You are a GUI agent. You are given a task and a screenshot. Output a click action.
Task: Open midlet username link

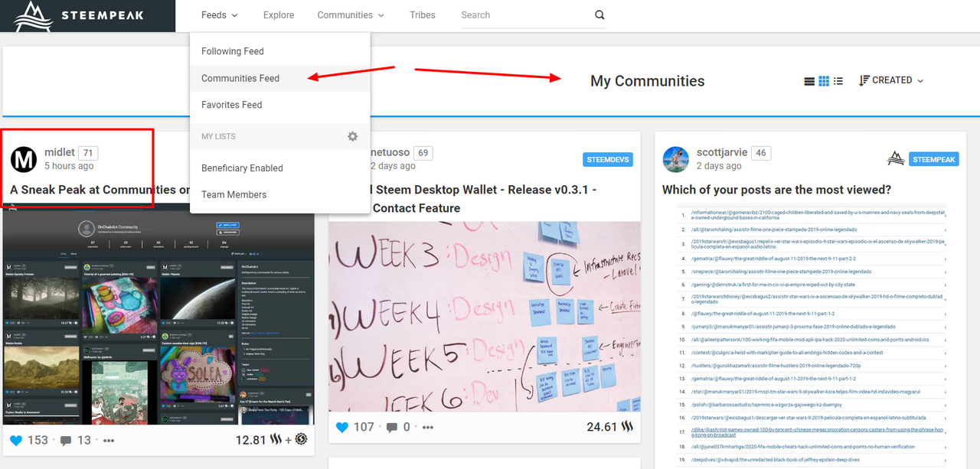pyautogui.click(x=60, y=152)
